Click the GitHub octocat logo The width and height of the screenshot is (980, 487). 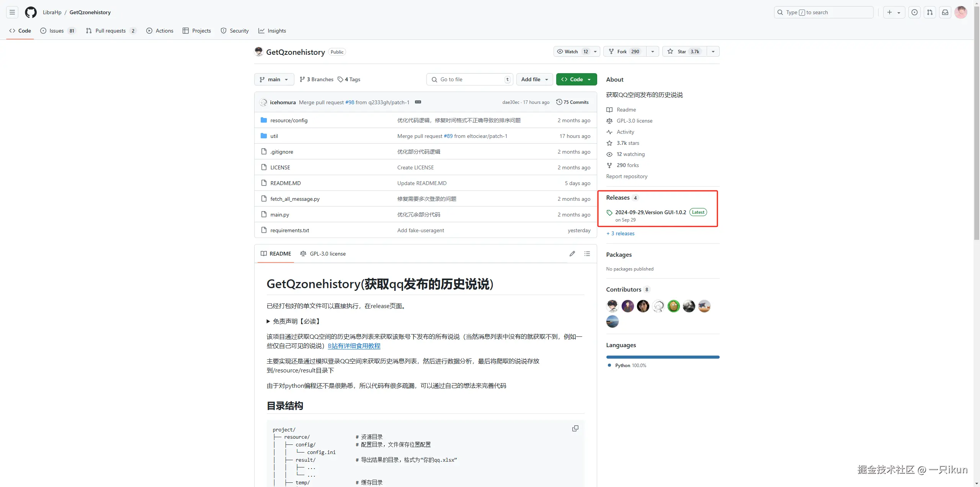pyautogui.click(x=31, y=12)
